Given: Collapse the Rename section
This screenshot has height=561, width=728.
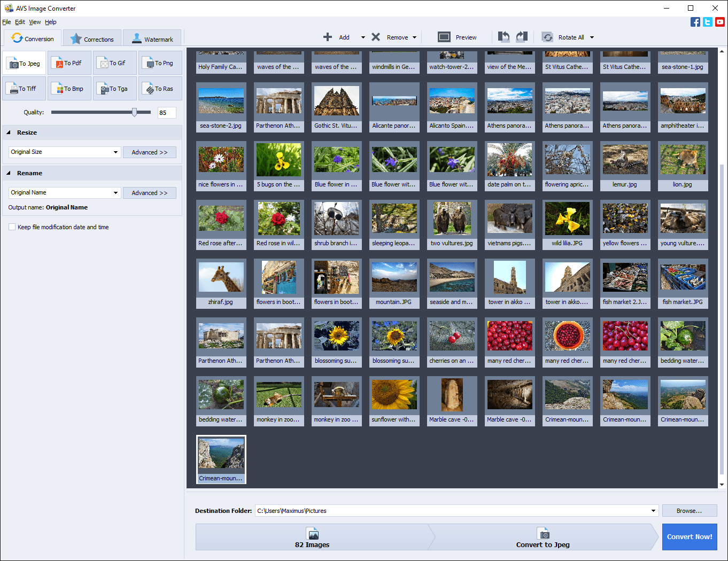Looking at the screenshot, I should 9,173.
